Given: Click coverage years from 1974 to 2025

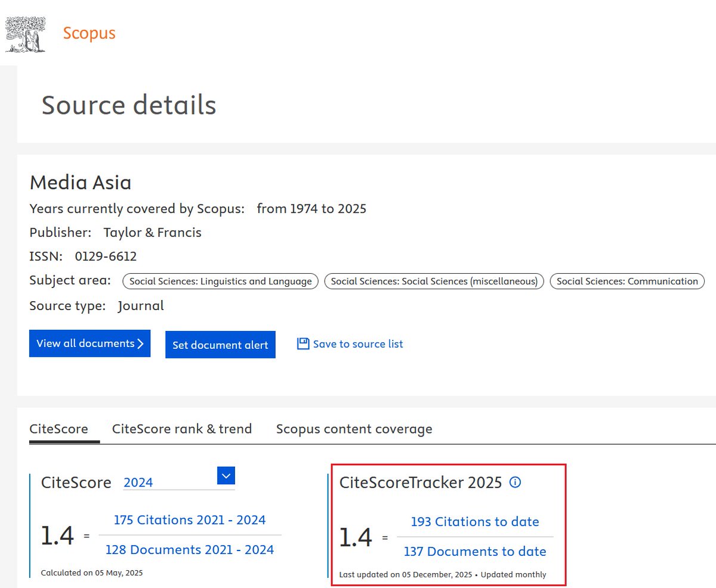Looking at the screenshot, I should pyautogui.click(x=311, y=209).
